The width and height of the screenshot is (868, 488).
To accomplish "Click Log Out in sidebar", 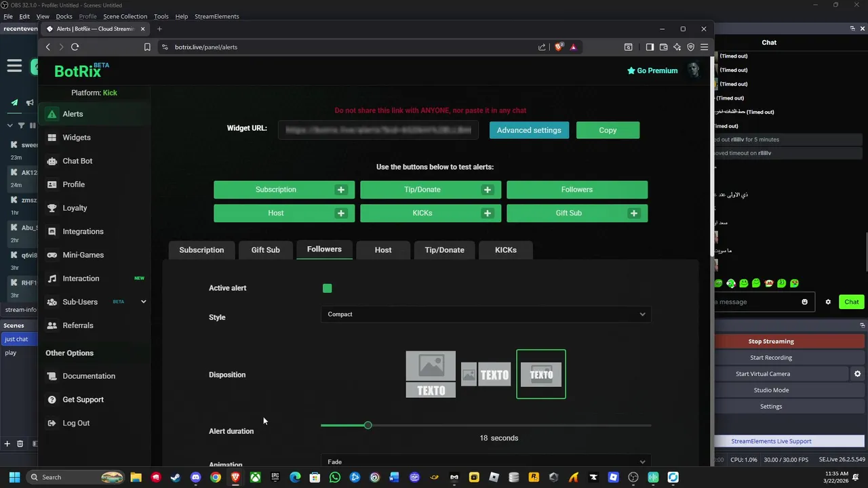I will tap(95, 423).
